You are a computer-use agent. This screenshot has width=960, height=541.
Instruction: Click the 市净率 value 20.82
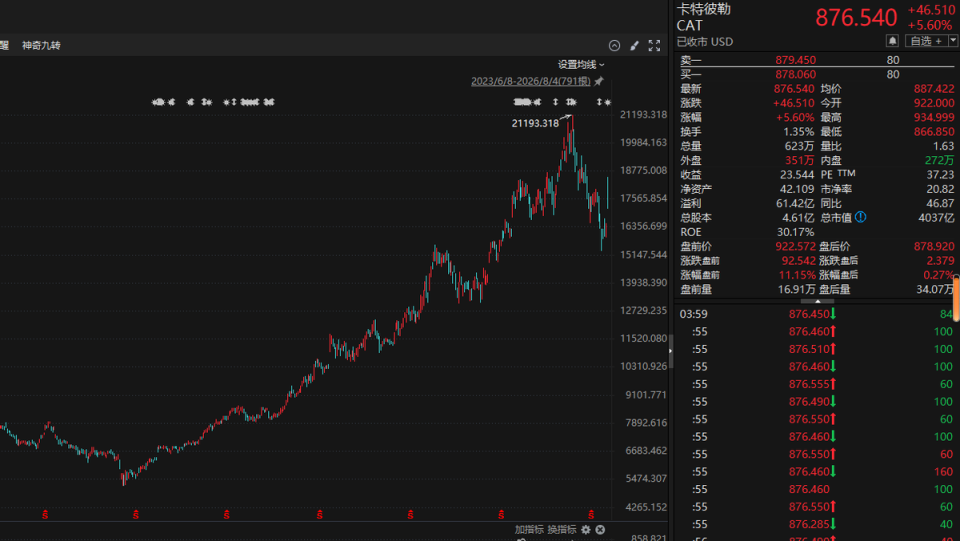(940, 189)
